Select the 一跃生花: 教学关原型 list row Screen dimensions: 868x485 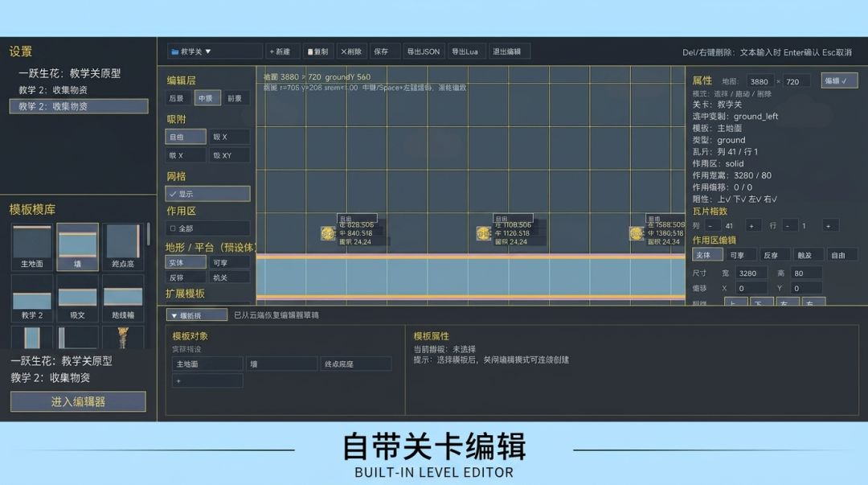pos(70,73)
